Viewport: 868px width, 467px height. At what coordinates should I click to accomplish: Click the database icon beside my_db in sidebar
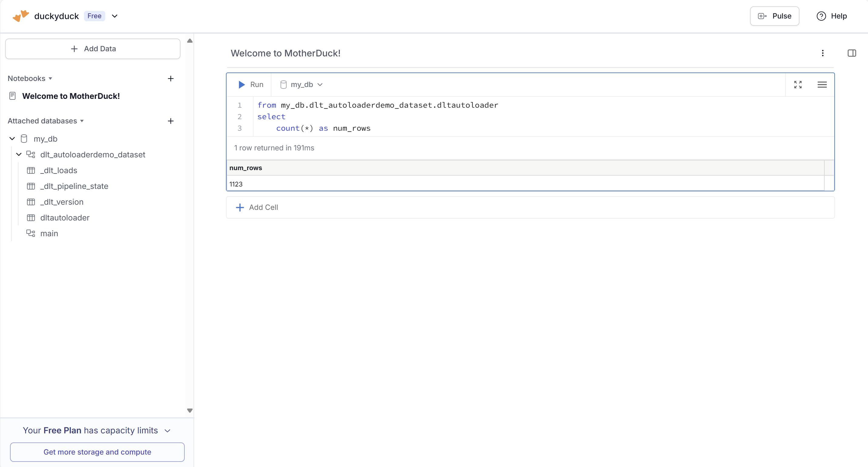point(24,139)
